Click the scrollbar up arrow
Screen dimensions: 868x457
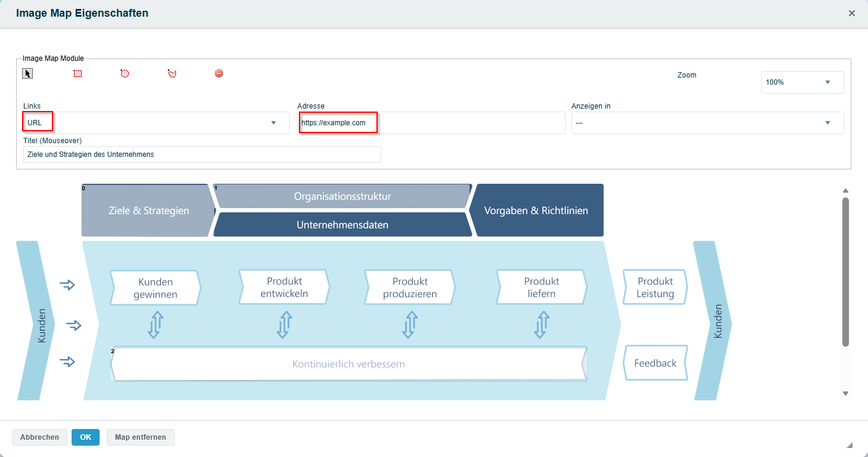[x=845, y=190]
